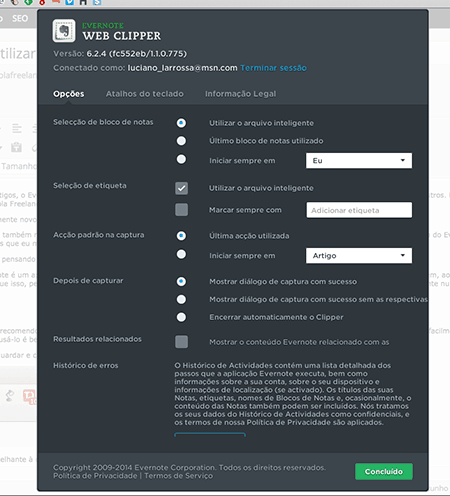Enable the 'Marcar sempre com' checkbox

tap(182, 210)
